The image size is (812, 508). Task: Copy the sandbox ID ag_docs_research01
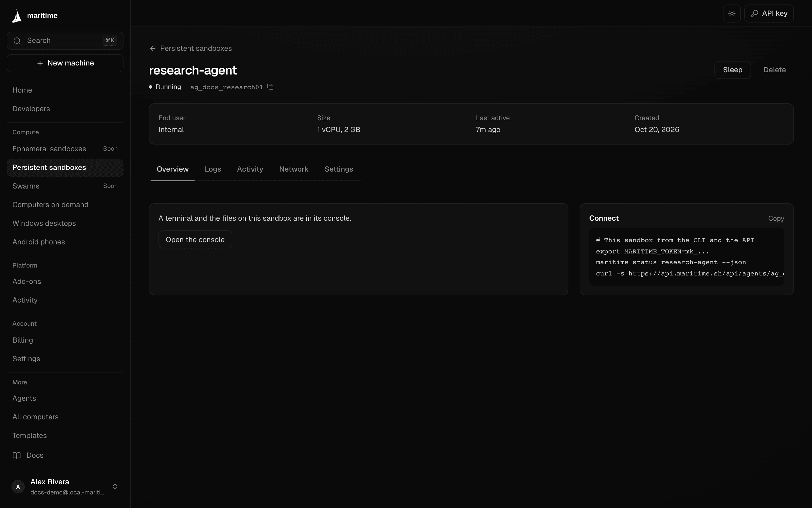click(270, 87)
